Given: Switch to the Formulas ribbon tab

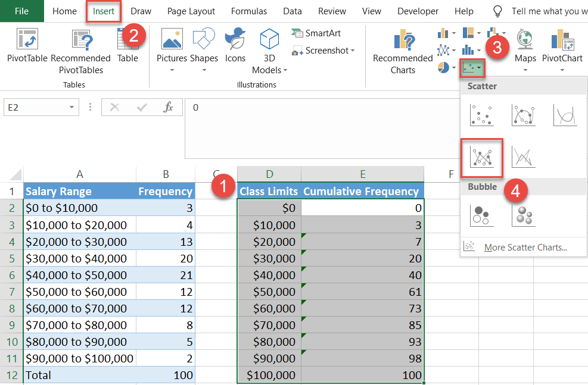Looking at the screenshot, I should click(249, 11).
